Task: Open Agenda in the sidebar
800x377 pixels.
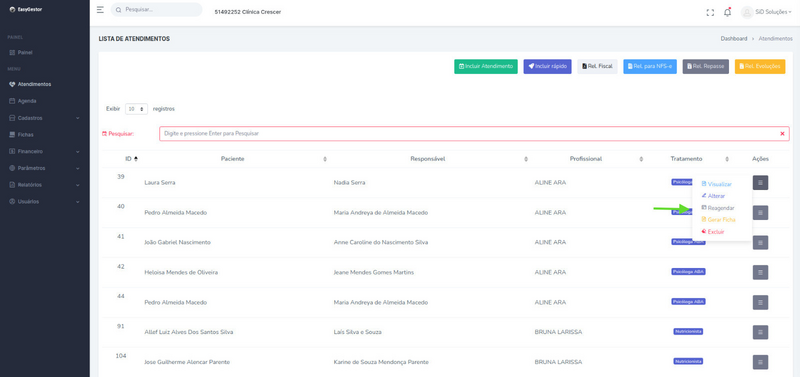Action: pos(27,101)
